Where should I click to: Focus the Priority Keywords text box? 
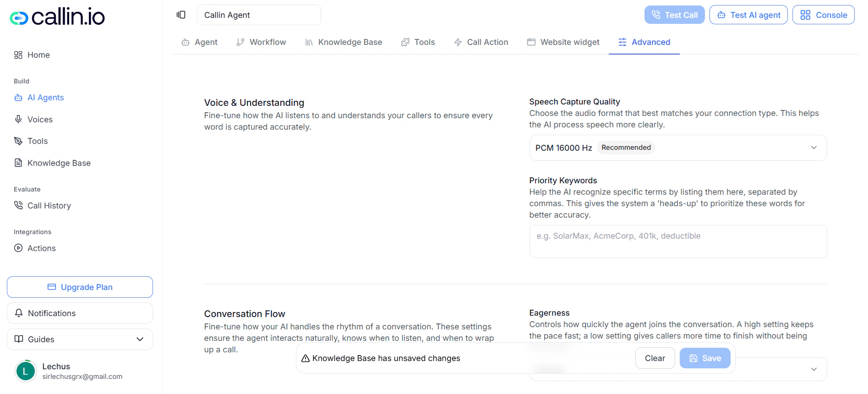[678, 241]
